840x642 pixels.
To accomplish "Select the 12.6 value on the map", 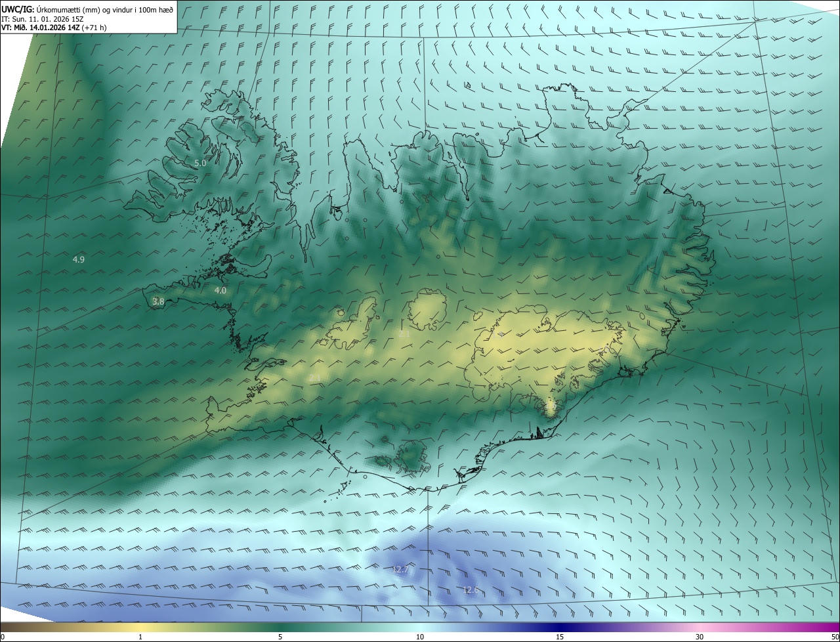I will point(471,590).
